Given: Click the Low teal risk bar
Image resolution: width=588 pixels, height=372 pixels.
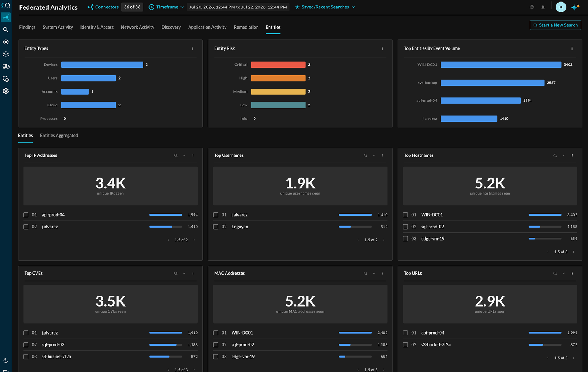Looking at the screenshot, I should tap(278, 105).
